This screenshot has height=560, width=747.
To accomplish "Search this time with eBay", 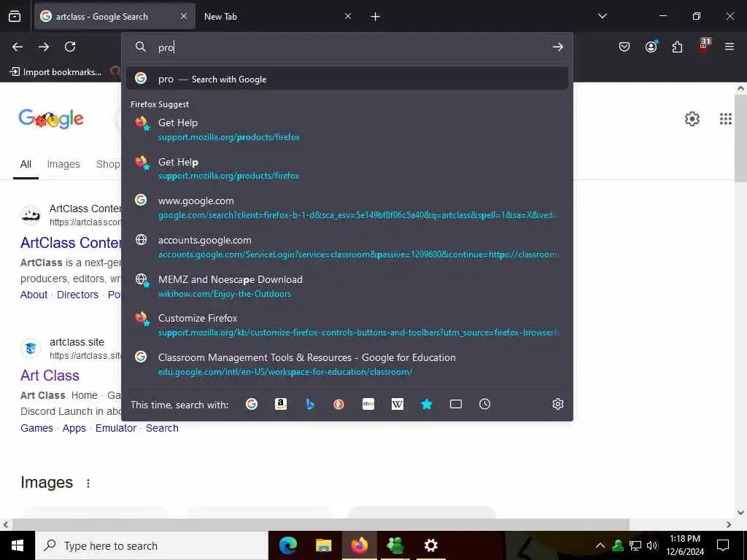I will [x=368, y=404].
